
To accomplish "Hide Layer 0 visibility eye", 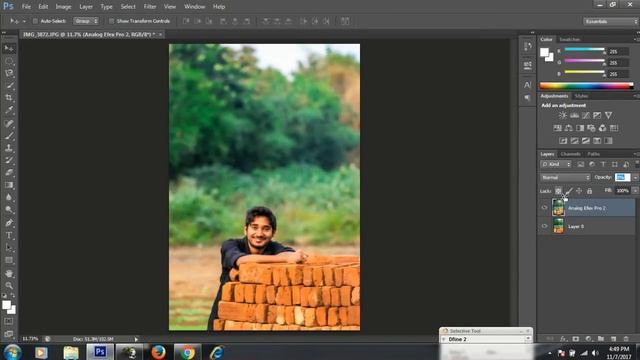I will pyautogui.click(x=544, y=226).
